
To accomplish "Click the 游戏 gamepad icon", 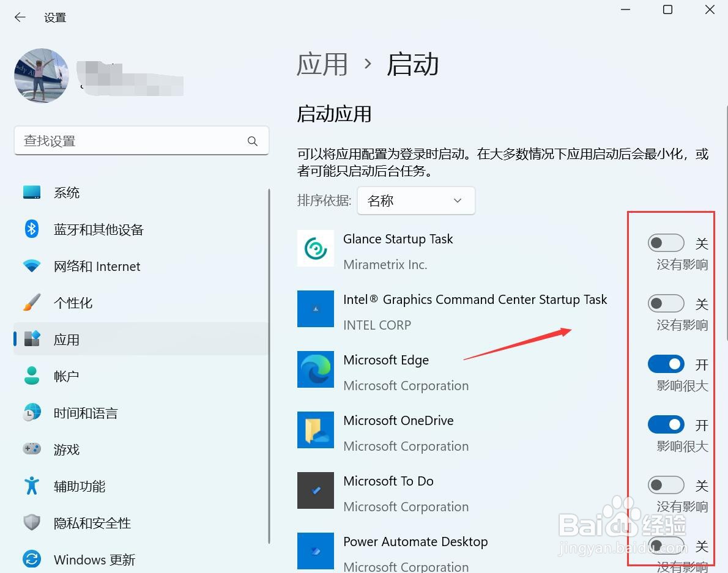I will pos(32,449).
